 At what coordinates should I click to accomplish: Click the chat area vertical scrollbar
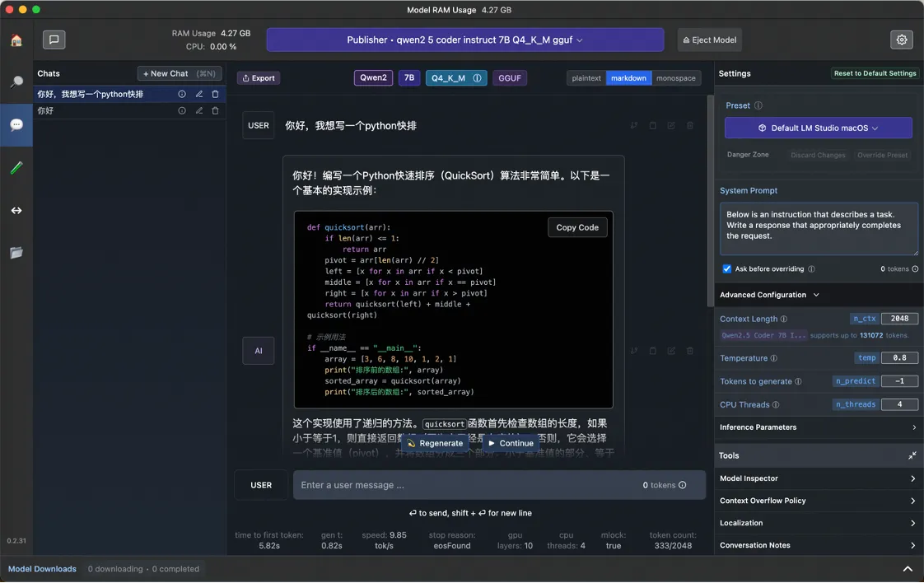click(710, 202)
